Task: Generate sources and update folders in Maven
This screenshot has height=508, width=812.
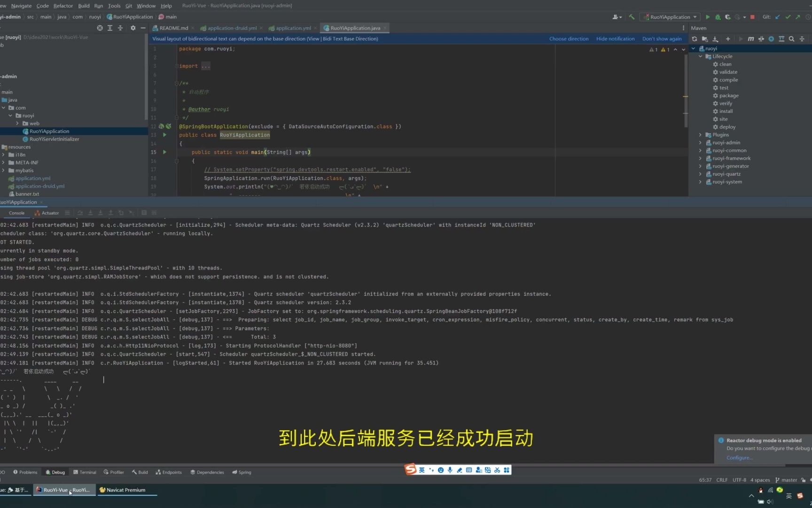Action: click(x=705, y=39)
